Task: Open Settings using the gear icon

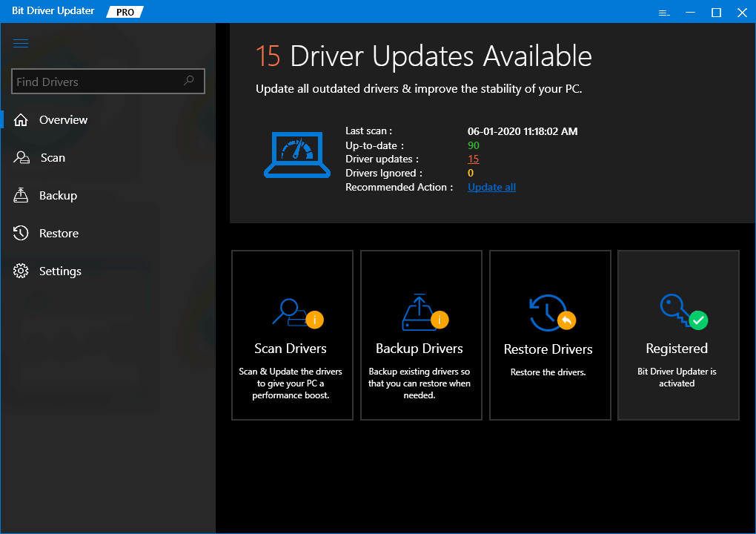Action: coord(21,271)
